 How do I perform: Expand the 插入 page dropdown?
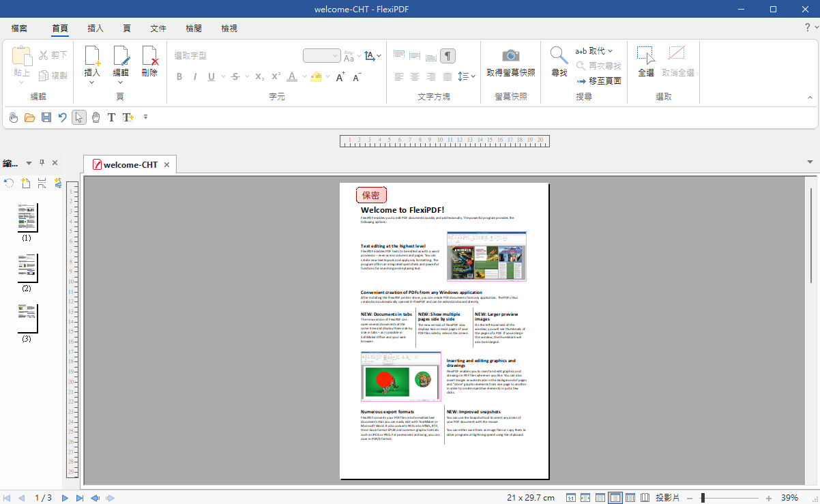click(92, 83)
